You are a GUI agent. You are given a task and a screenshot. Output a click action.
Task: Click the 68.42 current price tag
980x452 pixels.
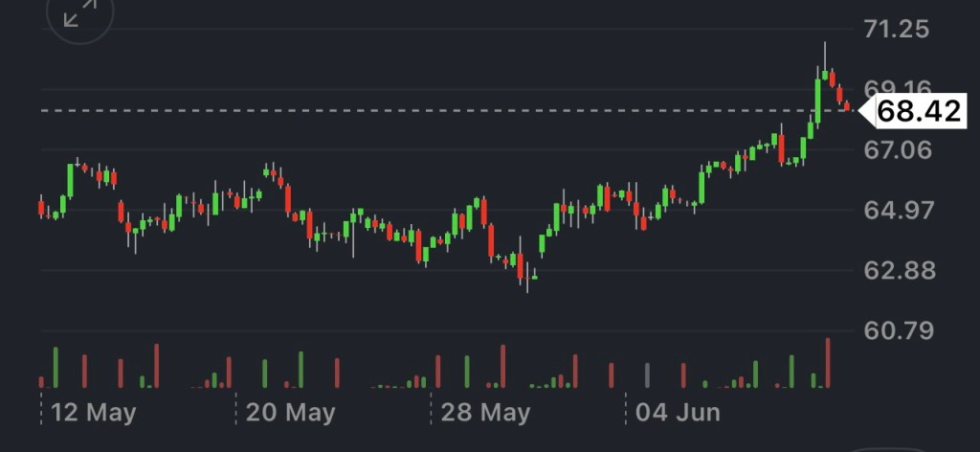[x=919, y=111]
